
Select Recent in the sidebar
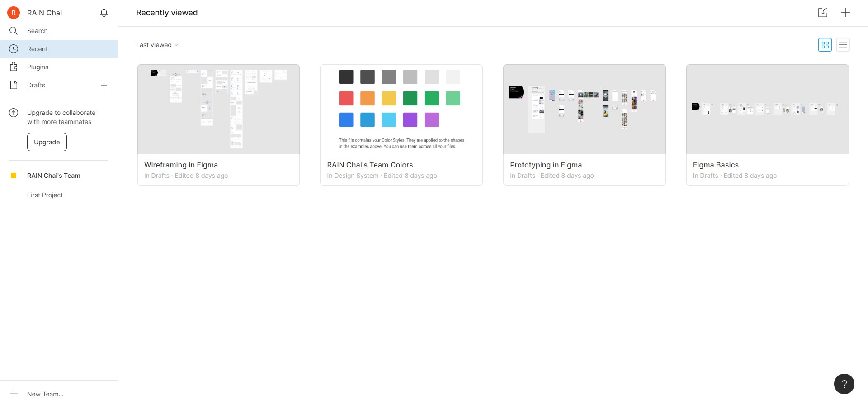[59, 49]
